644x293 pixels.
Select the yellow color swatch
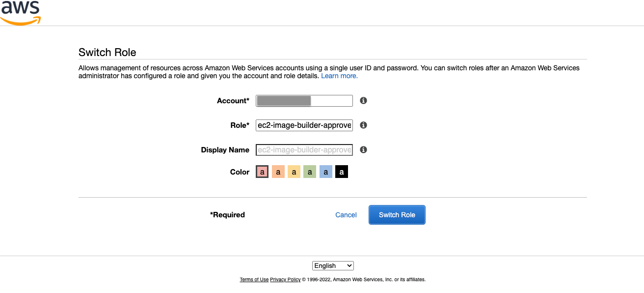[294, 172]
